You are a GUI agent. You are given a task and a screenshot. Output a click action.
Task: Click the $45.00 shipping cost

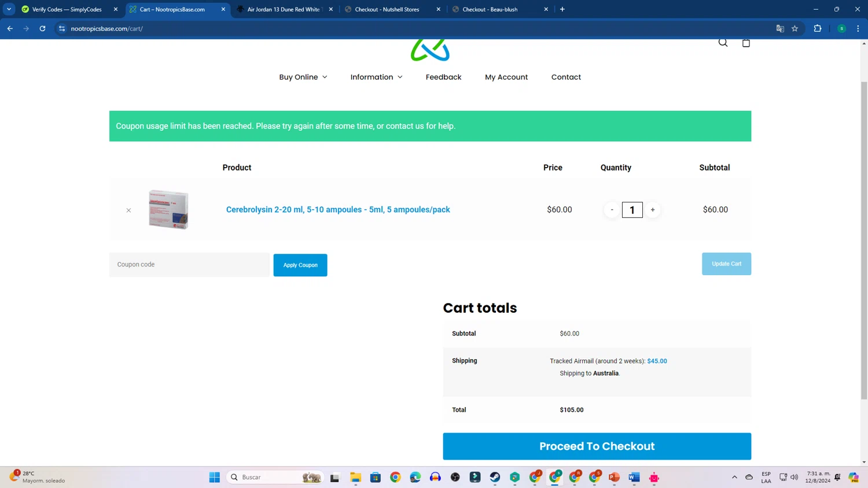point(657,361)
